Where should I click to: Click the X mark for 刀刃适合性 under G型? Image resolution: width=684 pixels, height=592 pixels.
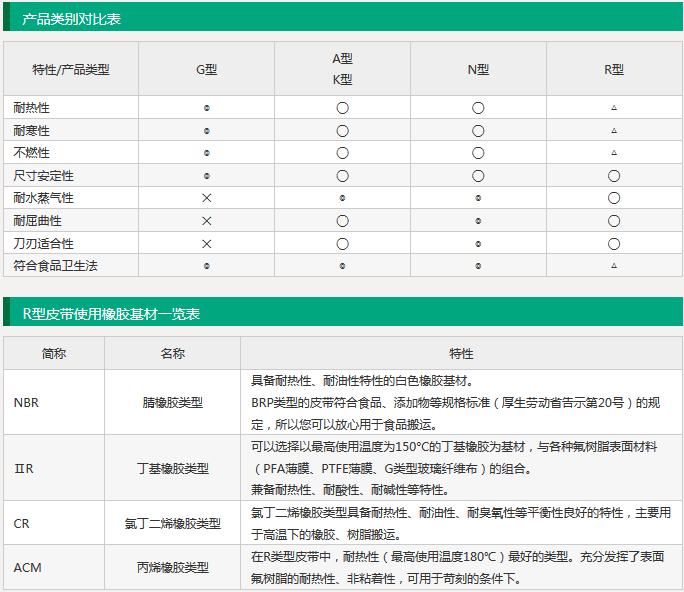206,244
